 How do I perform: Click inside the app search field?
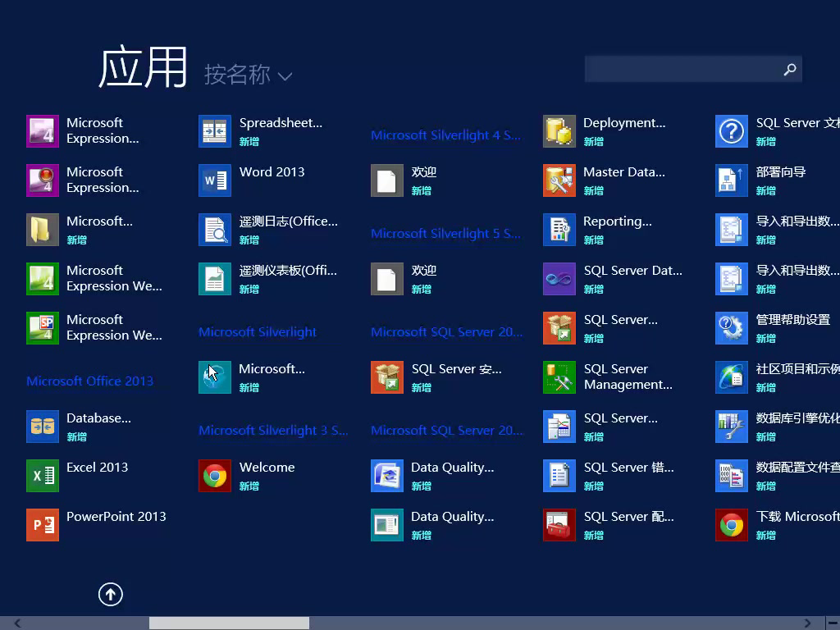(681, 70)
